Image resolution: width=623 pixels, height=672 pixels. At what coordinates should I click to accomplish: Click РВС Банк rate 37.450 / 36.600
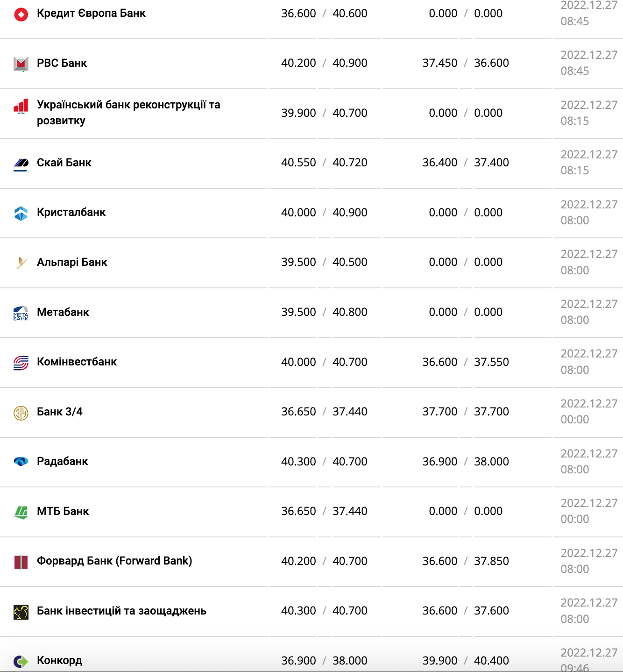pos(466,63)
